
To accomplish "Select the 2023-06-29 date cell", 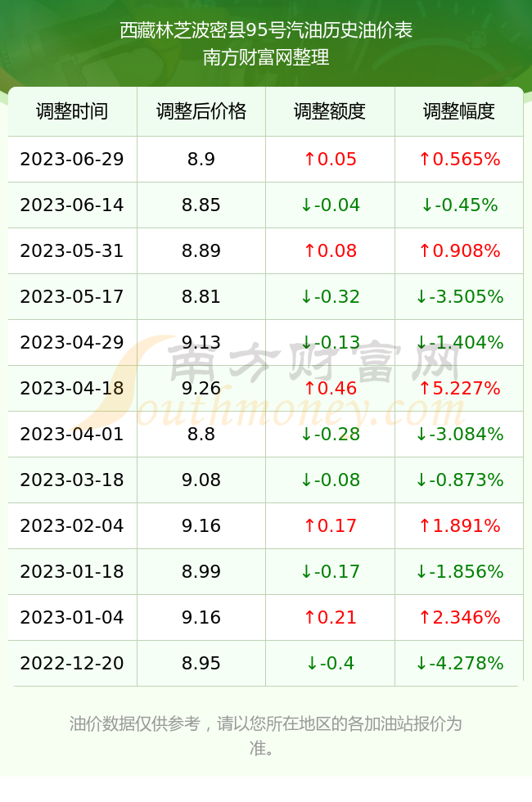I will [x=72, y=159].
